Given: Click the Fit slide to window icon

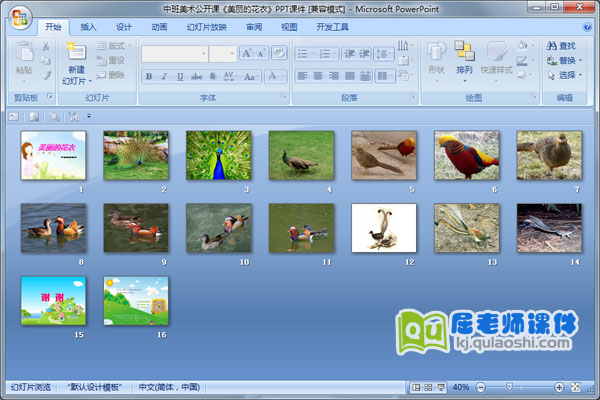Looking at the screenshot, I should (576, 387).
